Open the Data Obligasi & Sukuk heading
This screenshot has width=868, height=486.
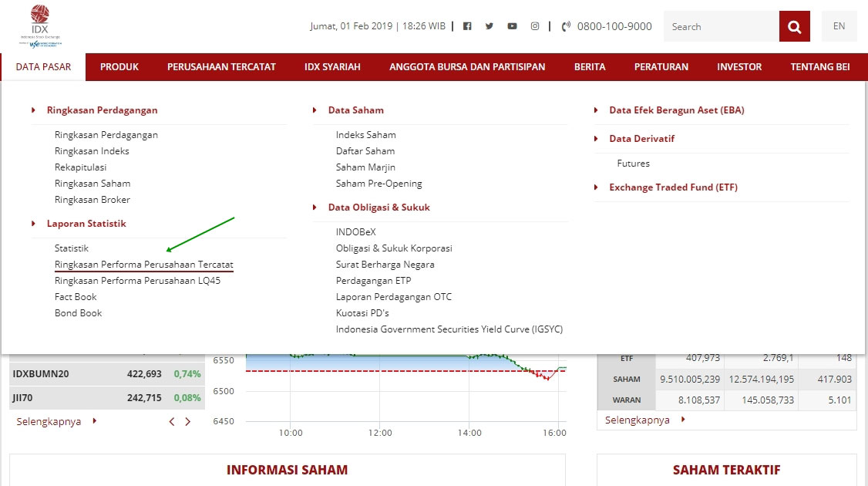pyautogui.click(x=379, y=208)
